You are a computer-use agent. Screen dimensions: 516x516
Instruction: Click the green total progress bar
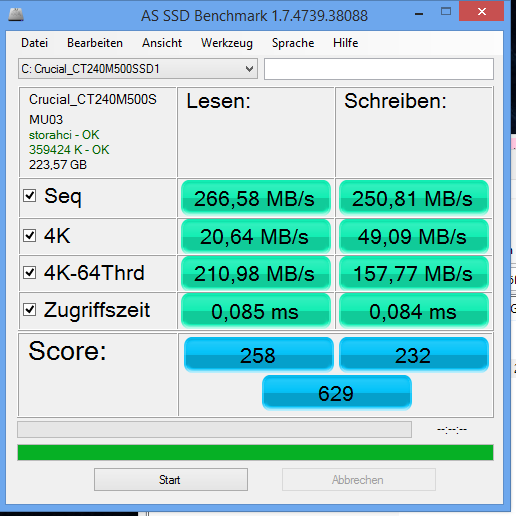255,452
